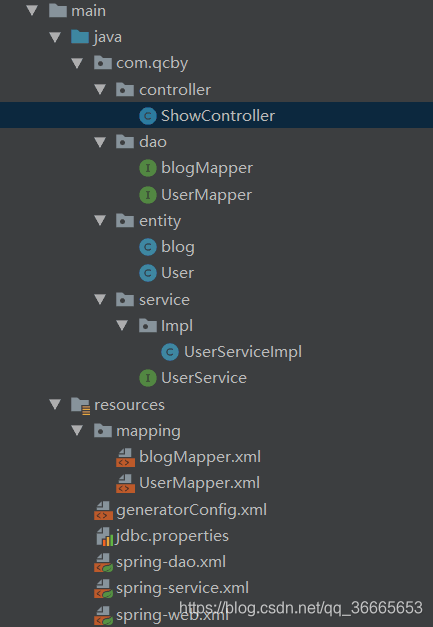Open the spring-dao.xml file
This screenshot has height=627, width=433.
171,563
